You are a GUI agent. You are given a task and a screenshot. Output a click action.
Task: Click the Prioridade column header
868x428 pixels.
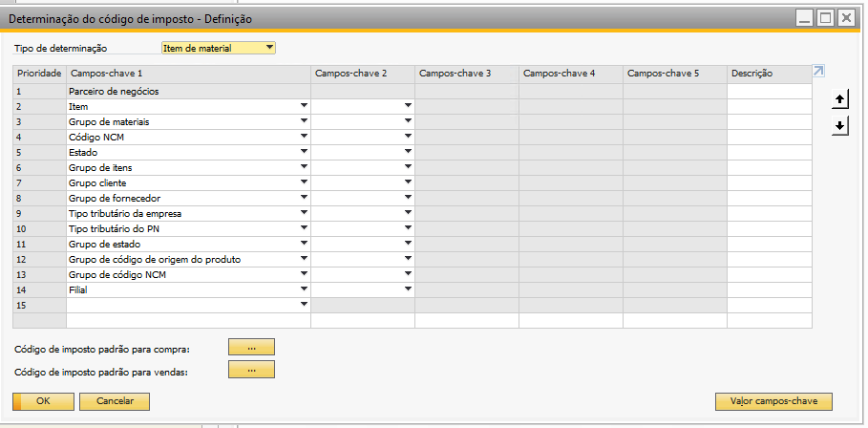39,74
